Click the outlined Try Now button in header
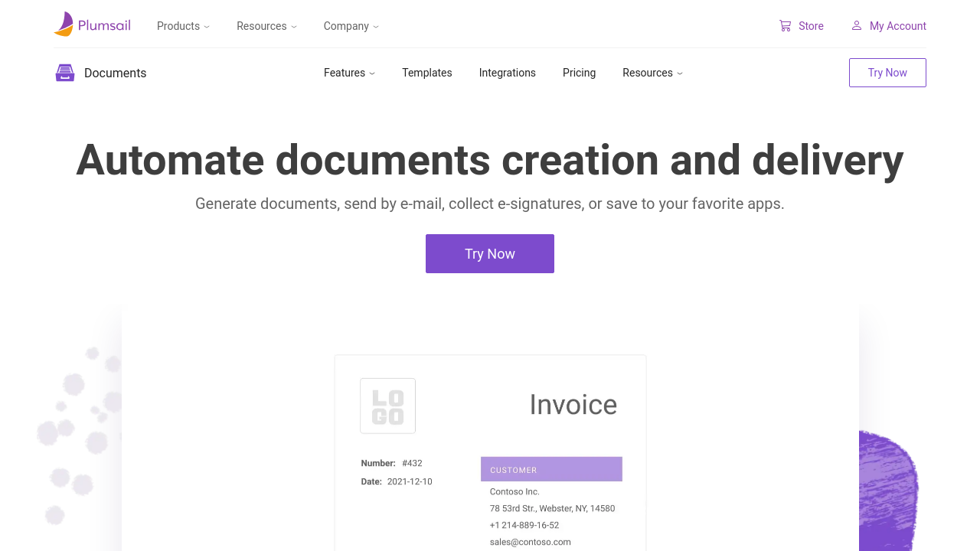Image resolution: width=980 pixels, height=551 pixels. click(x=887, y=73)
